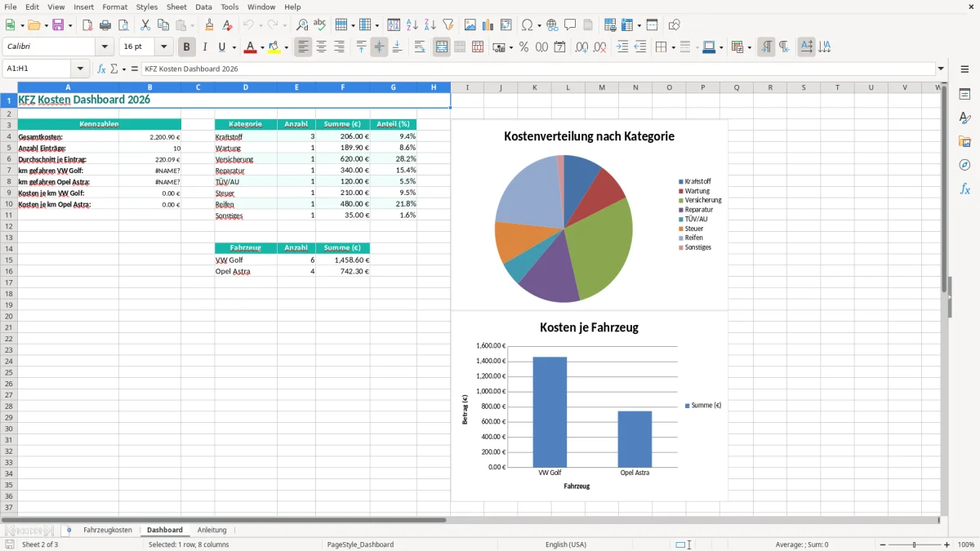This screenshot has width=980, height=551.
Task: Open Find & Replace
Action: [302, 25]
